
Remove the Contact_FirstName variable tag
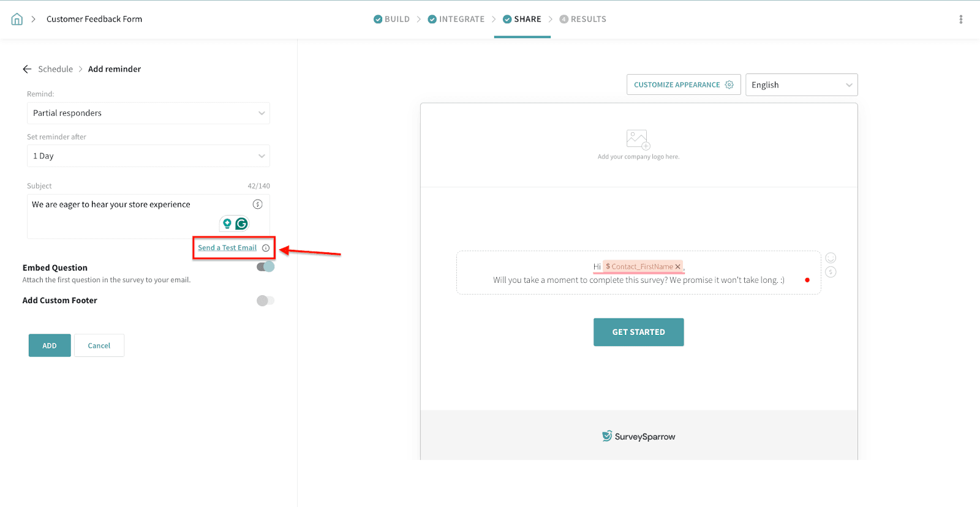[x=677, y=267]
